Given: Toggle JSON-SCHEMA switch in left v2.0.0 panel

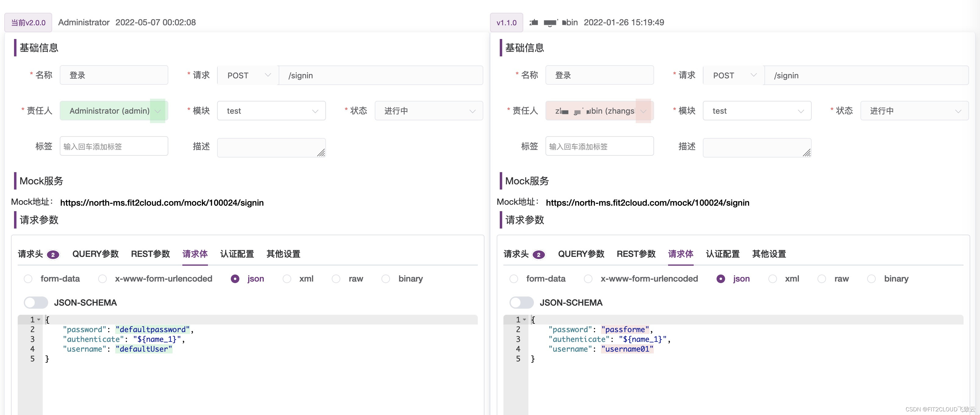Looking at the screenshot, I should coord(36,303).
